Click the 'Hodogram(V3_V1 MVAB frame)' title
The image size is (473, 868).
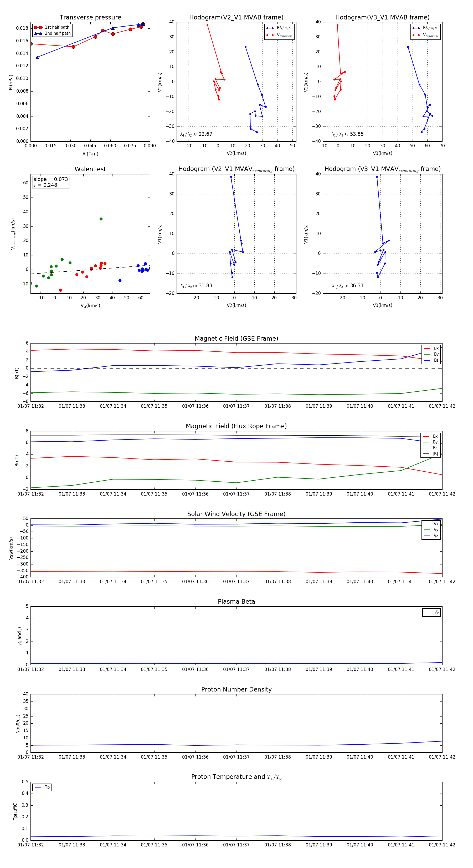click(382, 17)
